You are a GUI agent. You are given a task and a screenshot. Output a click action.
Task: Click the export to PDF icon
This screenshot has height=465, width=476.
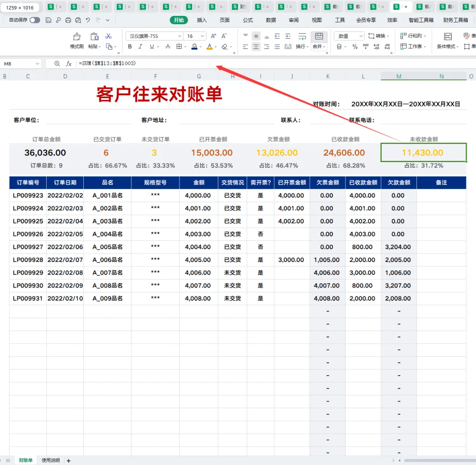click(58, 20)
